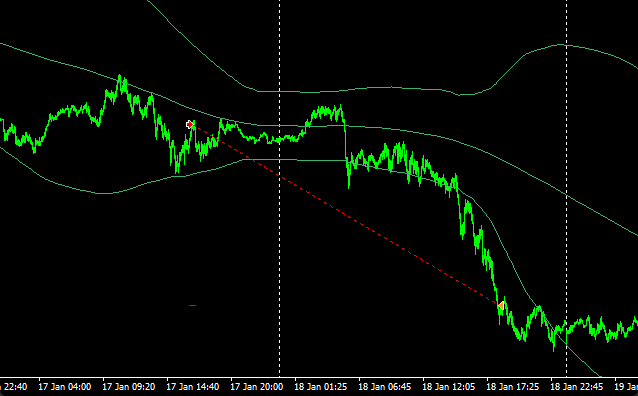Click the 18 Jan 06:45 time label
Image resolution: width=638 pixels, height=396 pixels.
pos(385,387)
